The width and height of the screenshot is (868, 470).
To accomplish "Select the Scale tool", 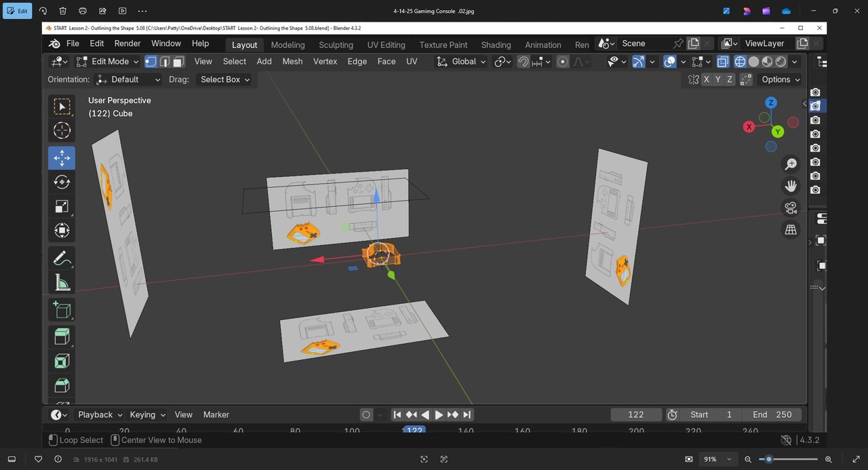I will (62, 207).
